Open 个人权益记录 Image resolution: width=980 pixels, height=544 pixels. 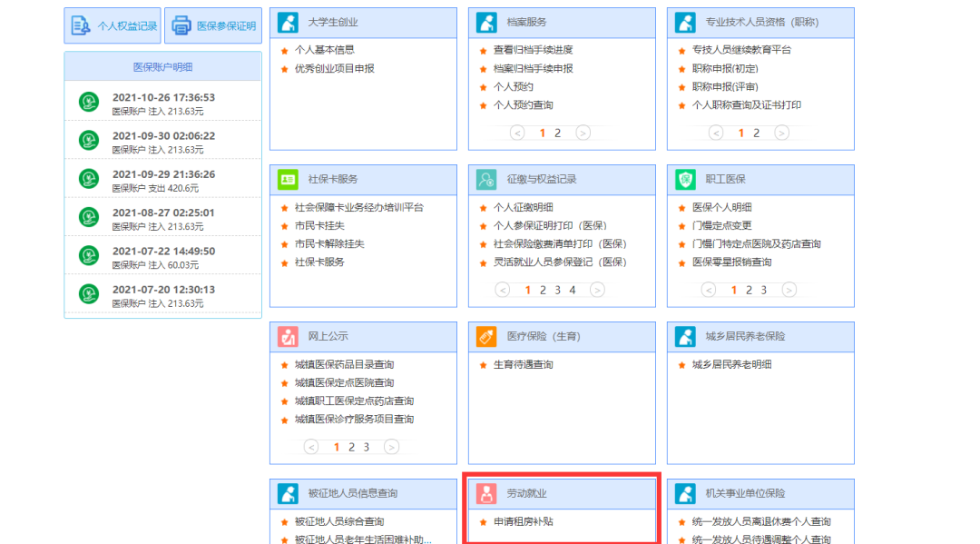point(112,25)
